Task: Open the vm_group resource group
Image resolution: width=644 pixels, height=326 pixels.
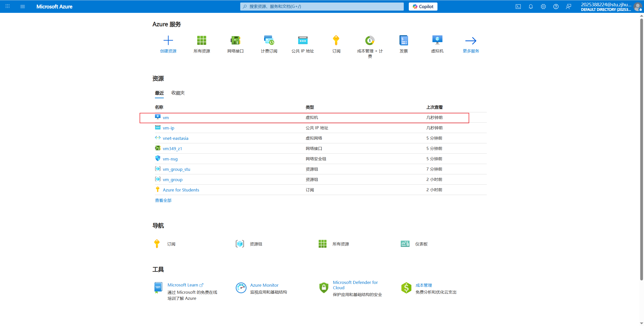Action: point(173,180)
